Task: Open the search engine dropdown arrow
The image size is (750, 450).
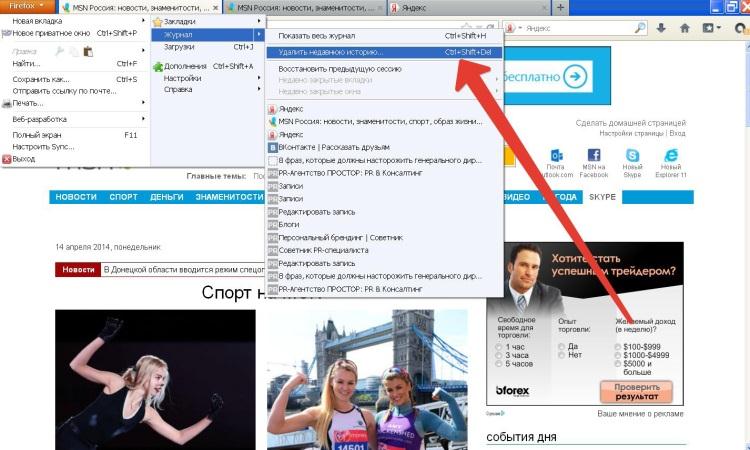Action: (520, 28)
